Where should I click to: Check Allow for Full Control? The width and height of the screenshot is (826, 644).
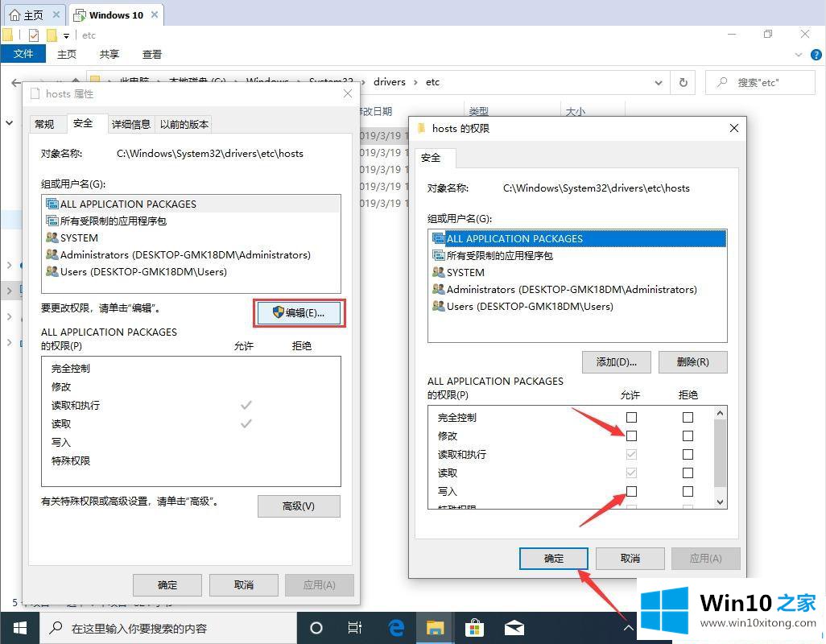coord(631,418)
